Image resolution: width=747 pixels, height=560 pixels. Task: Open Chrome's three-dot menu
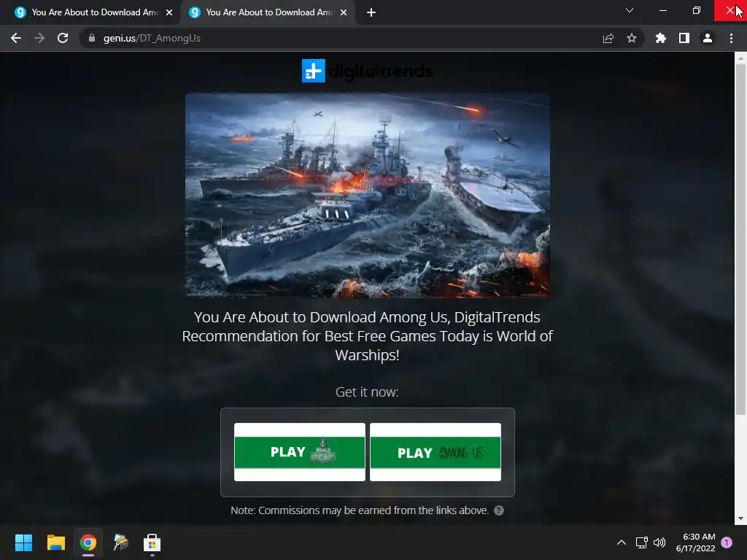pyautogui.click(x=731, y=38)
